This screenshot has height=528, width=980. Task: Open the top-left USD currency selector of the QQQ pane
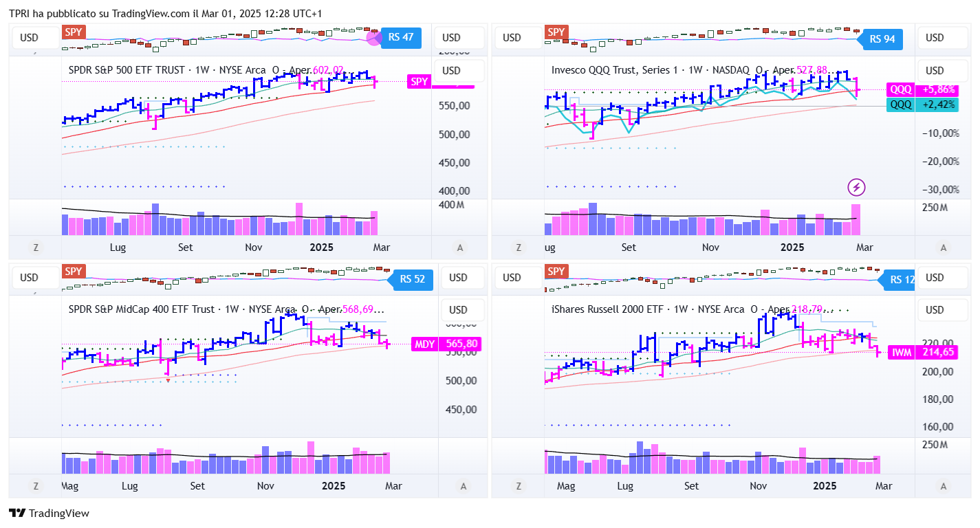(x=512, y=37)
